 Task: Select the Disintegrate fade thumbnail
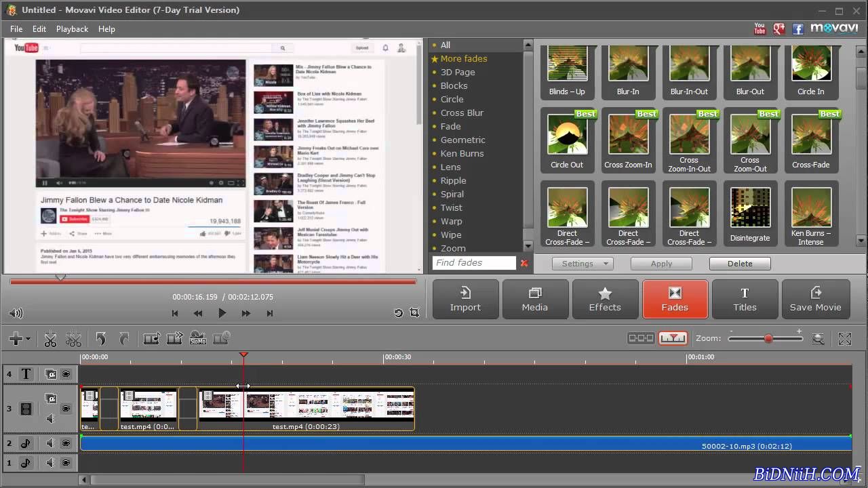click(x=750, y=213)
